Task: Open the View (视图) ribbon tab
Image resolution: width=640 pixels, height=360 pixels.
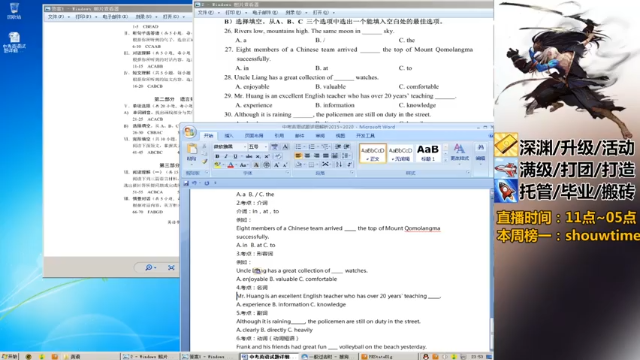Action: [340, 136]
